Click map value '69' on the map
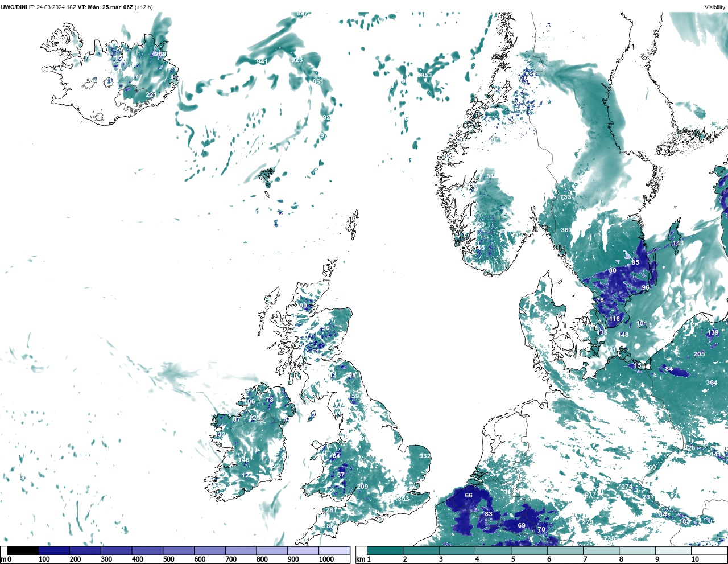 (522, 525)
